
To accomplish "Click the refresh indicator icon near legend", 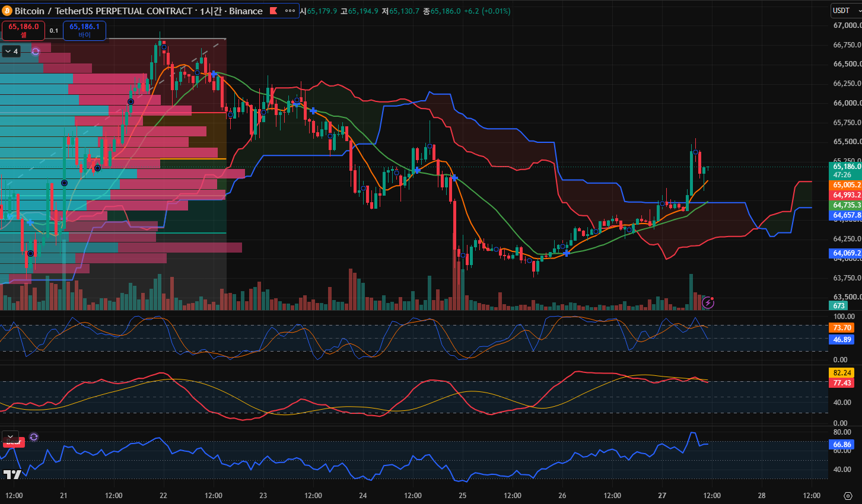I will click(36, 52).
